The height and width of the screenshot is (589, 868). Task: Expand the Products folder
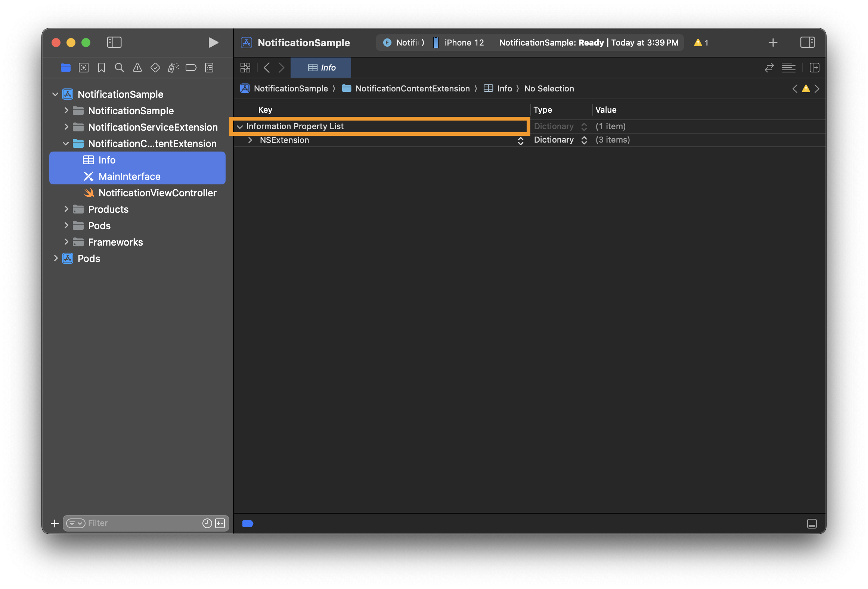tap(66, 209)
